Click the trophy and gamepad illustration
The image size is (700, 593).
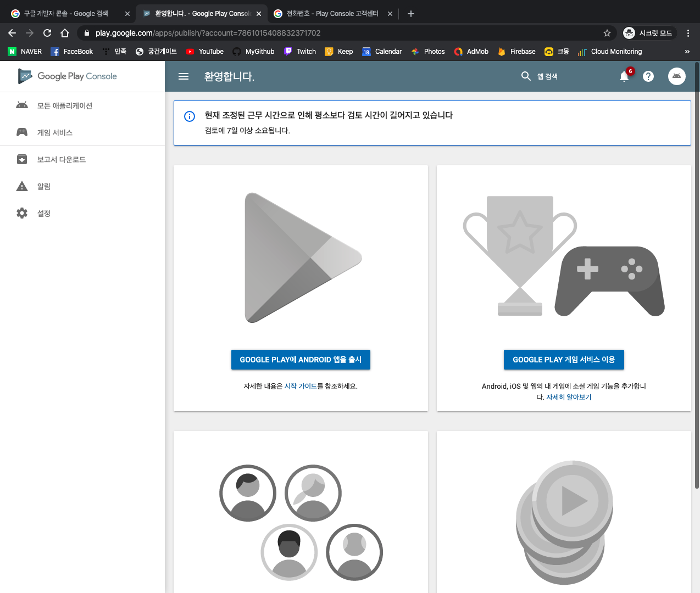564,256
